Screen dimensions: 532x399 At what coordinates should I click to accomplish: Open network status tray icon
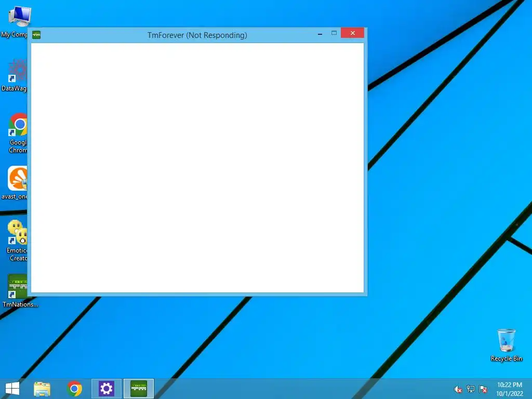click(470, 389)
